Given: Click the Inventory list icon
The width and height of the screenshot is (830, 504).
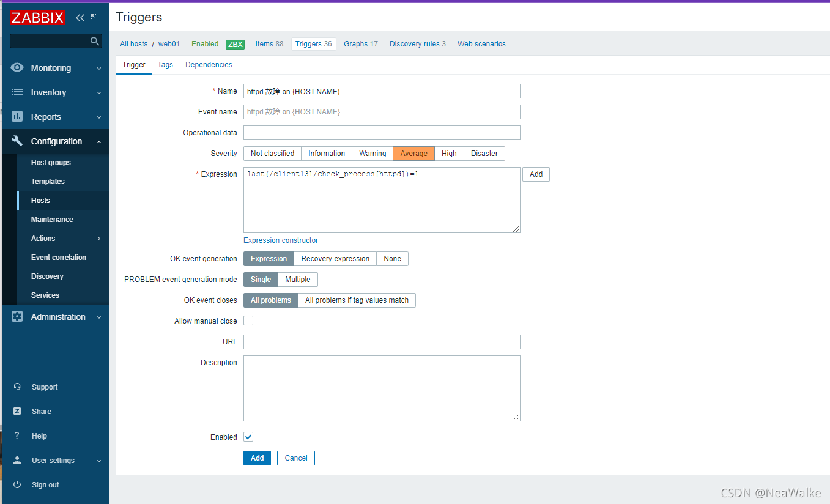Looking at the screenshot, I should pos(17,92).
